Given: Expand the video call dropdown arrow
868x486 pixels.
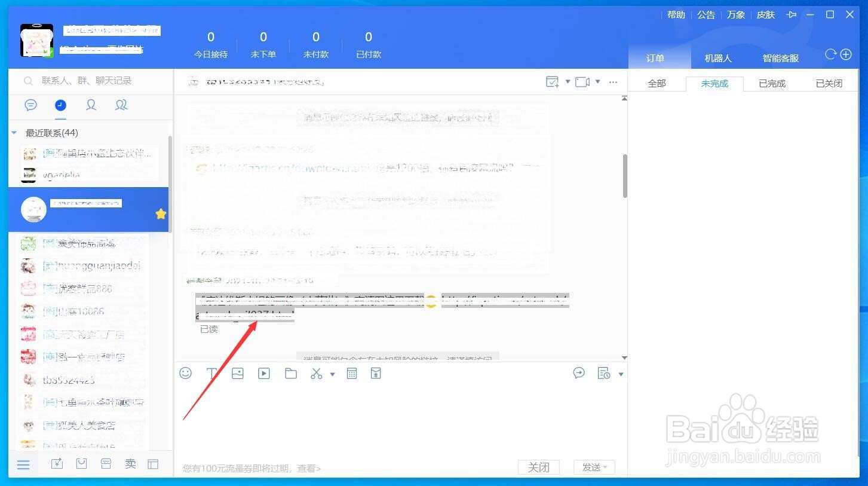Looking at the screenshot, I should (x=597, y=82).
